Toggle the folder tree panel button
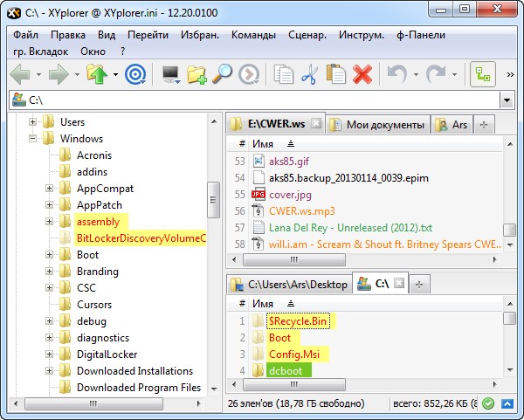524x420 pixels. (481, 75)
